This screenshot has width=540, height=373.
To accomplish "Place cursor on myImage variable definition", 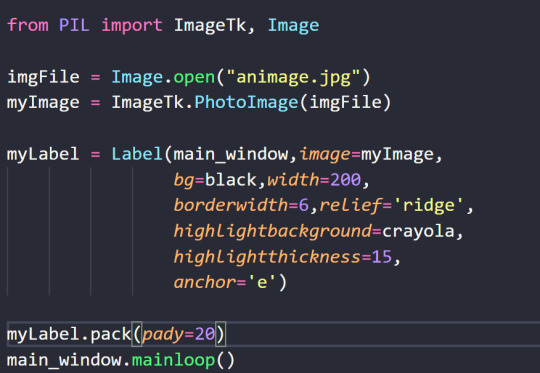I will 43,103.
